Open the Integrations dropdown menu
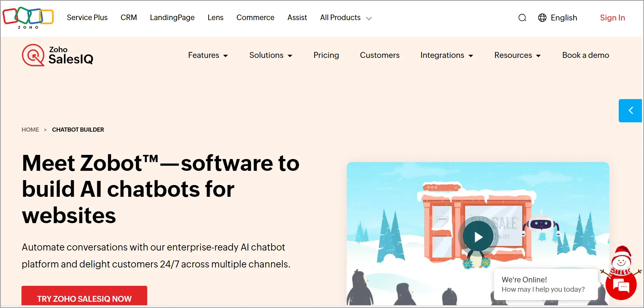644x308 pixels. point(447,55)
